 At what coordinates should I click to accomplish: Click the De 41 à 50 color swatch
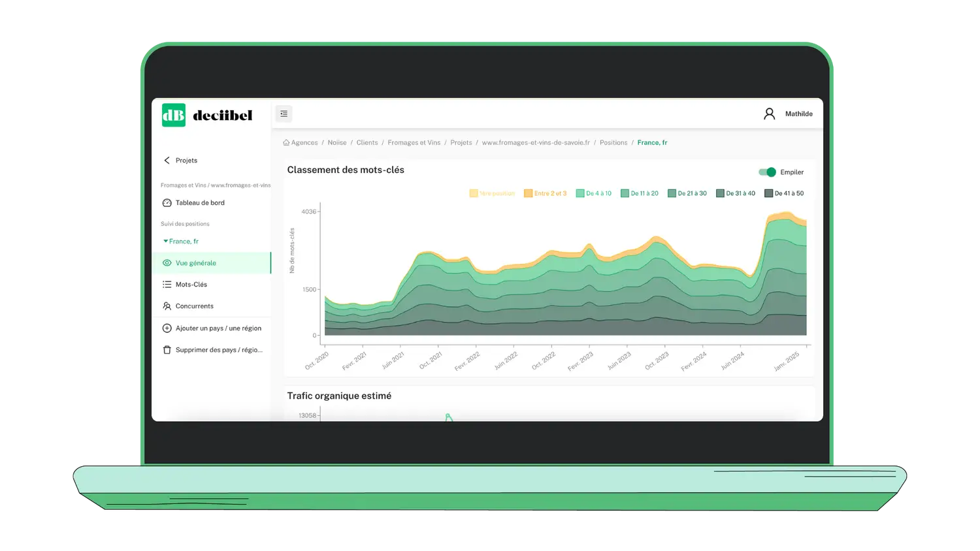coord(768,193)
